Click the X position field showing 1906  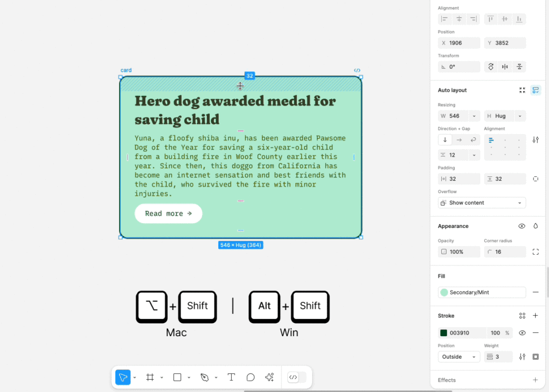tap(459, 43)
